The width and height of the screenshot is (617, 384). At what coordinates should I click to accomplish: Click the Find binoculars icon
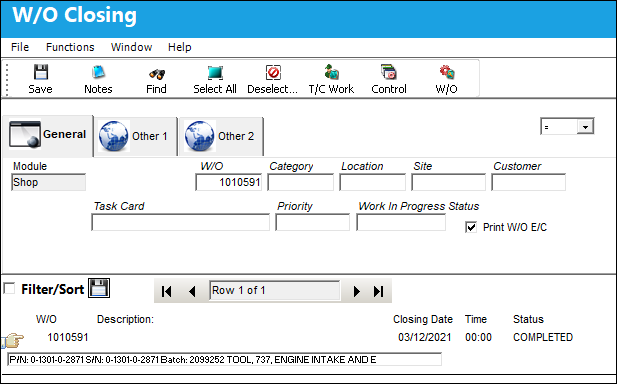point(157,74)
